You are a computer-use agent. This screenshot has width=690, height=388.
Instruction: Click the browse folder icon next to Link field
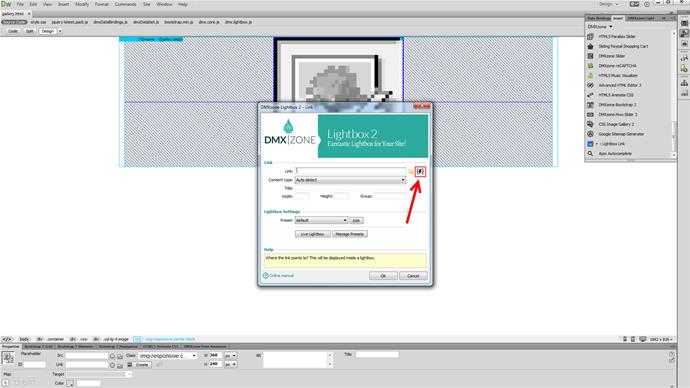[x=411, y=171]
